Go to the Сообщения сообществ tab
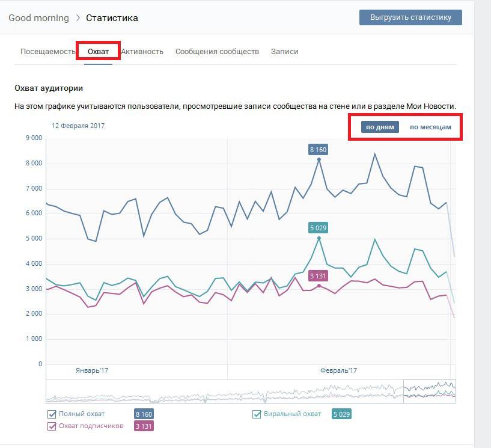This screenshot has height=448, width=491. [x=217, y=52]
